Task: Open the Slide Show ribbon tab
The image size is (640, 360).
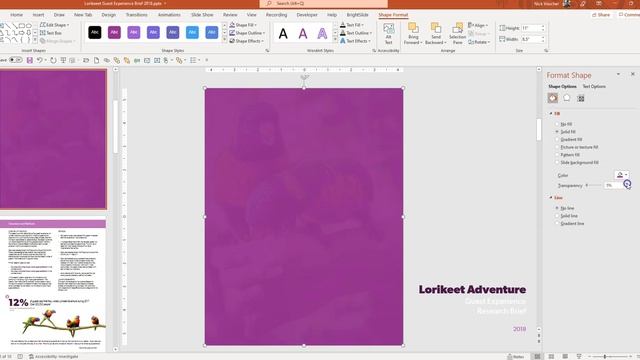Action: [202, 15]
